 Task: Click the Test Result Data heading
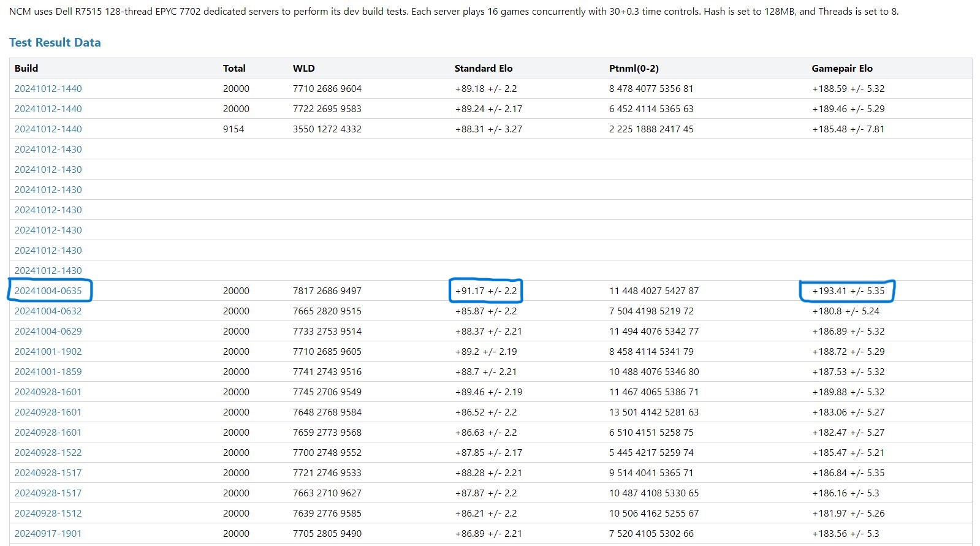55,42
